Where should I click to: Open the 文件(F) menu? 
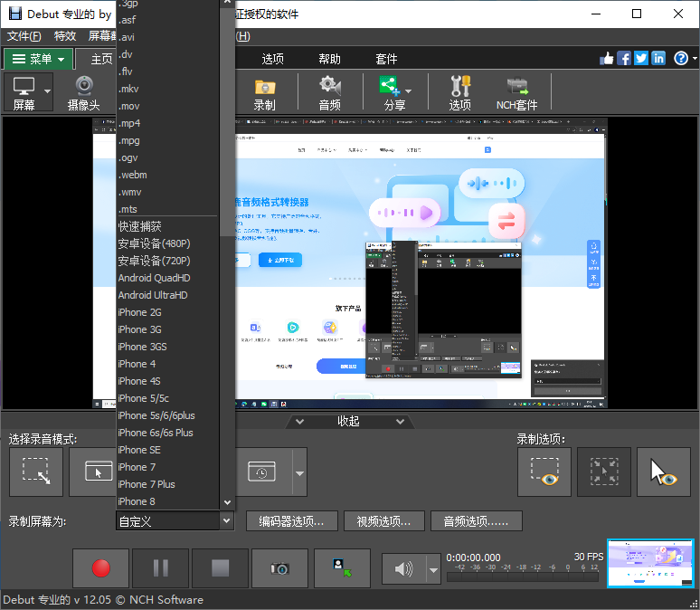coord(24,36)
